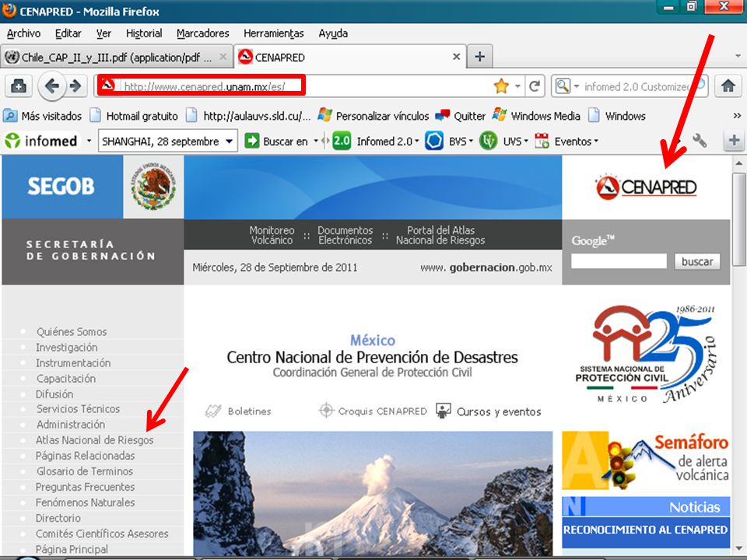Click the toolbar add plus button
747x560 pixels.
[x=734, y=141]
